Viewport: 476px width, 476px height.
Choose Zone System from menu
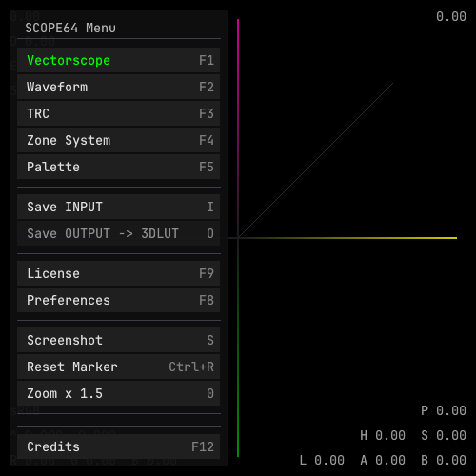coord(118,140)
